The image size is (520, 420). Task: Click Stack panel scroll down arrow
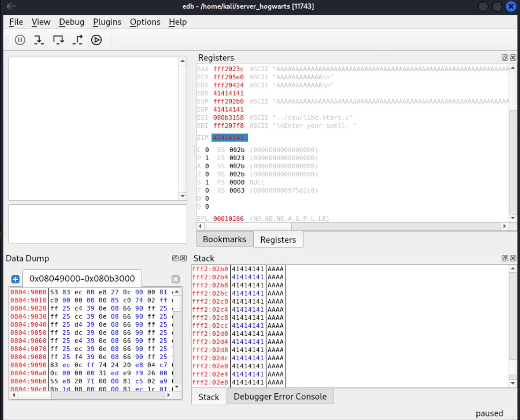(x=513, y=383)
